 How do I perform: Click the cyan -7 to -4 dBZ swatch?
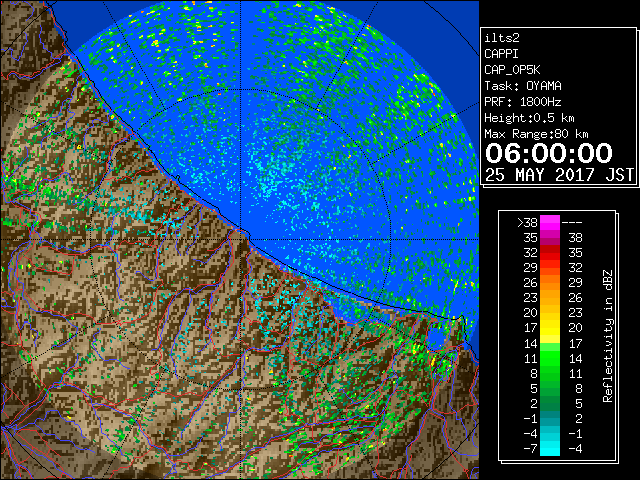pos(550,448)
